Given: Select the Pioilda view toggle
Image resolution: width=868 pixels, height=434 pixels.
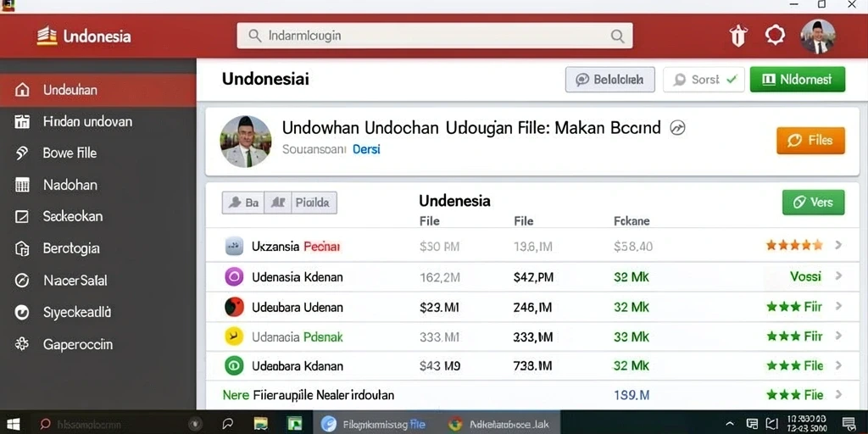Looking at the screenshot, I should point(314,203).
